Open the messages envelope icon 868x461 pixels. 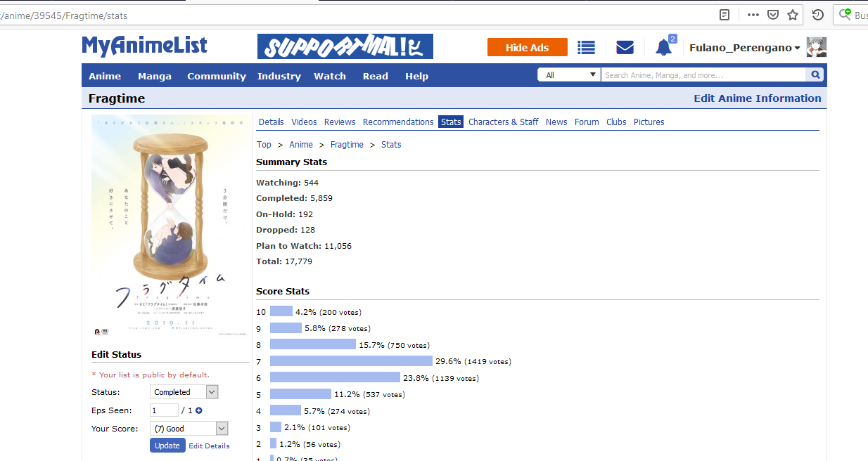(x=625, y=47)
